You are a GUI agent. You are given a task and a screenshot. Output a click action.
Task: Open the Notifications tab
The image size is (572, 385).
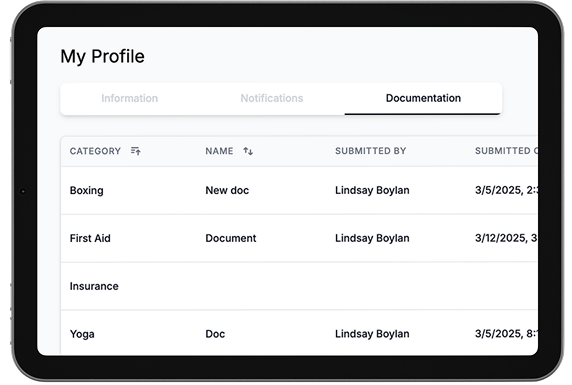(x=272, y=98)
